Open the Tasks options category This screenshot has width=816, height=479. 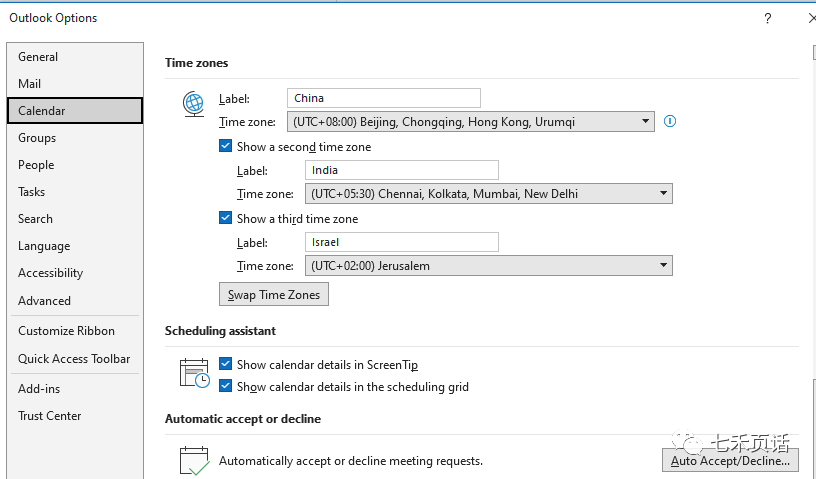75,192
